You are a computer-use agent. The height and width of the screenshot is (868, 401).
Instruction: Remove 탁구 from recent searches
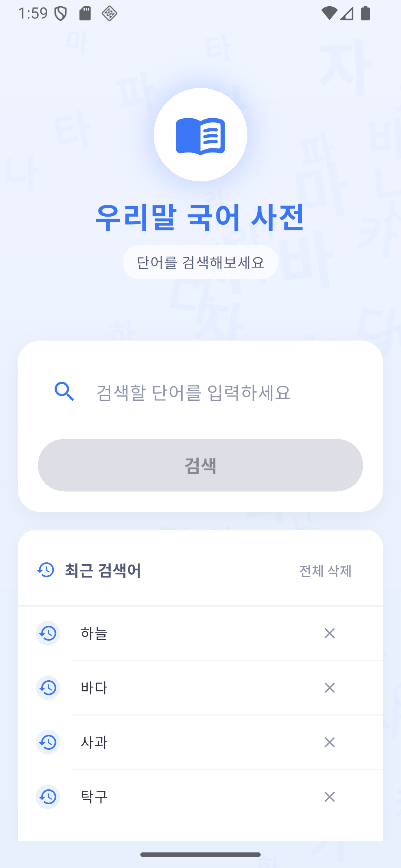(x=330, y=797)
